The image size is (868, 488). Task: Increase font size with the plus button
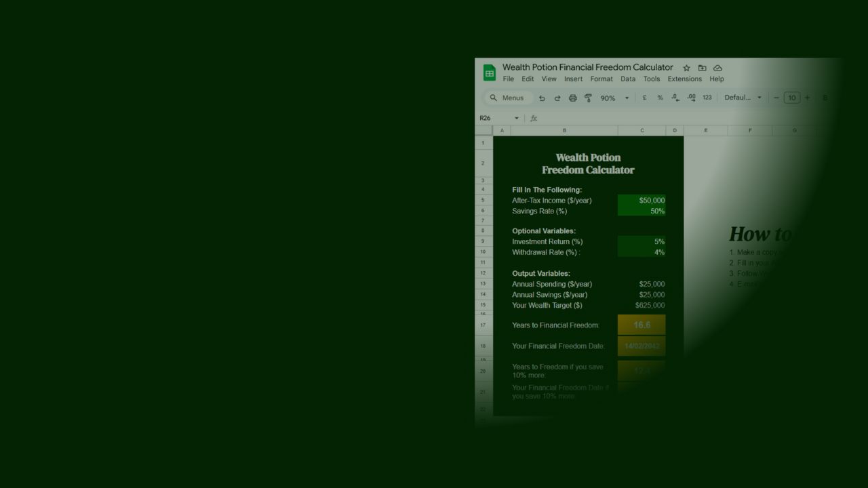click(807, 98)
